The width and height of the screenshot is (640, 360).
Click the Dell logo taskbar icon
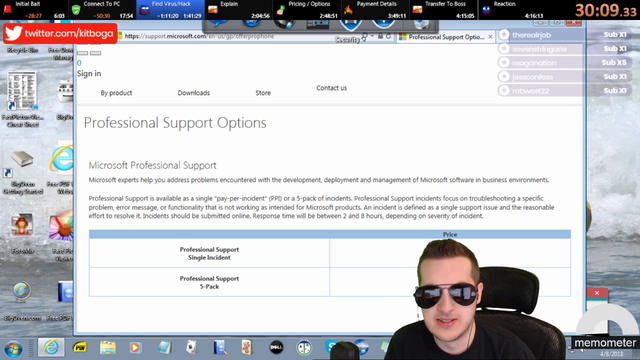[x=276, y=348]
